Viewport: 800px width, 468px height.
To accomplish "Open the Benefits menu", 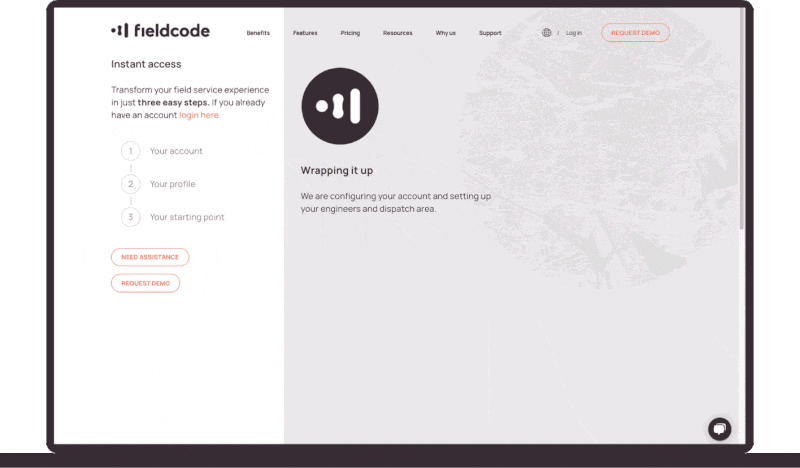I will 258,33.
